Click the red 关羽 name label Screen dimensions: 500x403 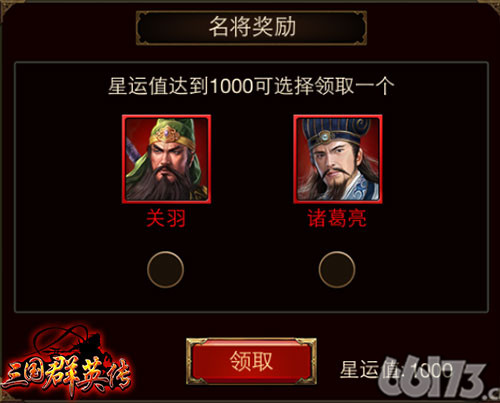coord(166,218)
